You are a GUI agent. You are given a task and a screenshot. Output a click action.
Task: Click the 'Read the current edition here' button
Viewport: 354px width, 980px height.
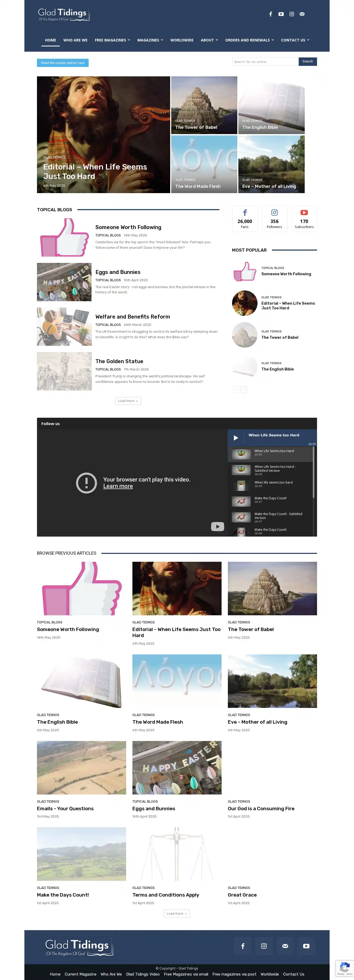tap(63, 63)
